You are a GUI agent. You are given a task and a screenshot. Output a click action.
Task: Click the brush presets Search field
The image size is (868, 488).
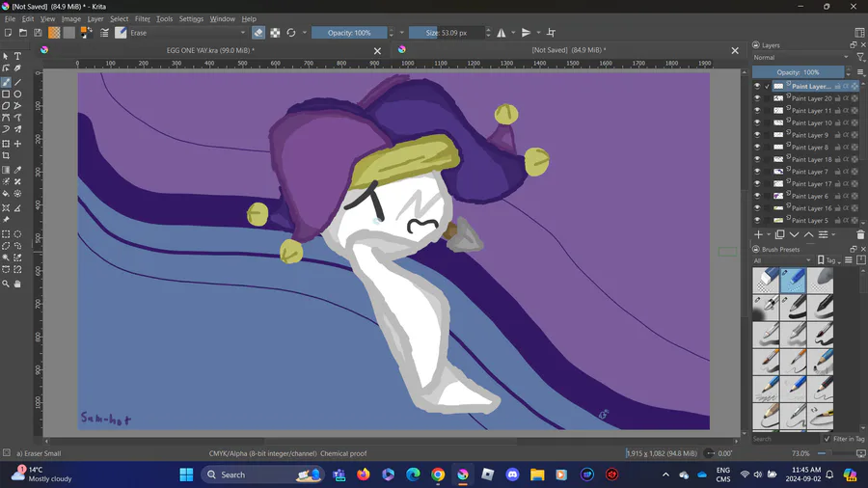tap(784, 439)
